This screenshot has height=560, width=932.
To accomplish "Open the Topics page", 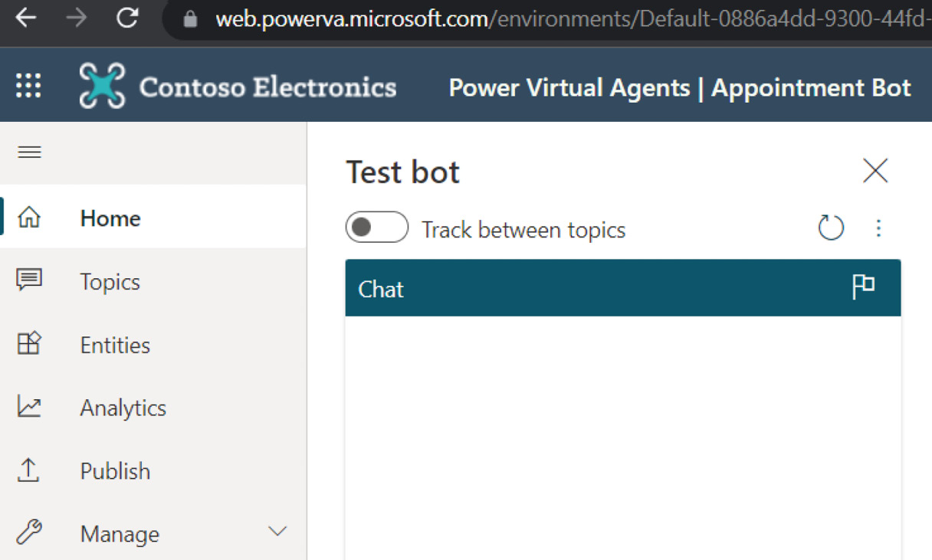I will tap(153, 281).
